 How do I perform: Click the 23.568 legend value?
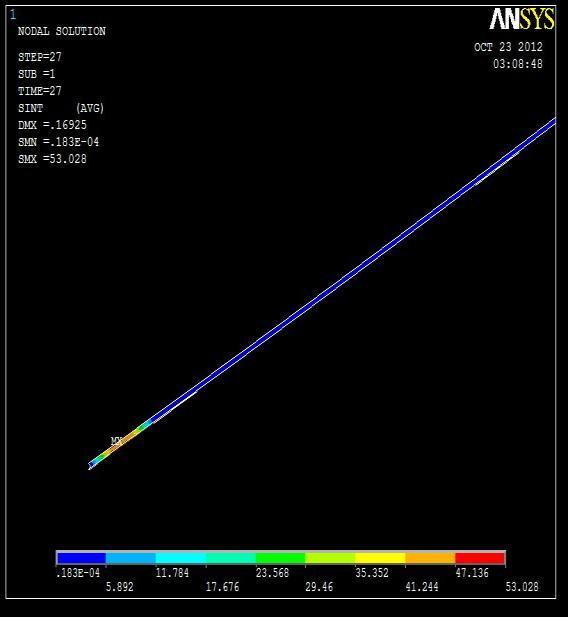[272, 573]
